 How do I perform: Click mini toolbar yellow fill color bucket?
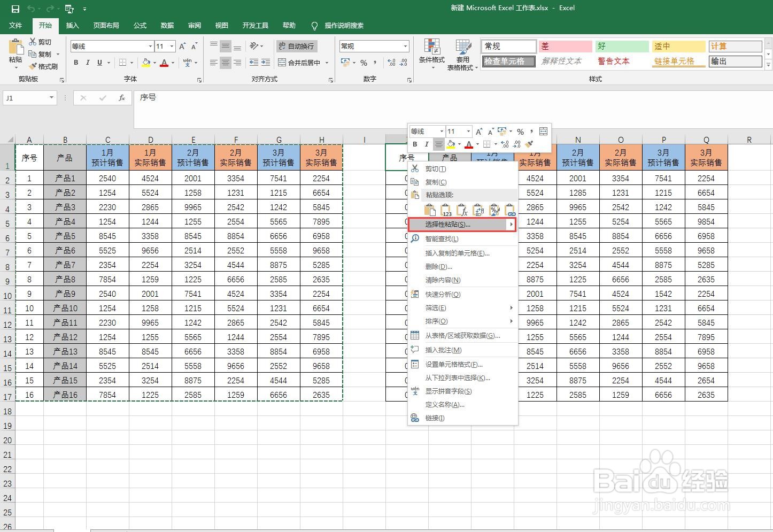tap(451, 144)
